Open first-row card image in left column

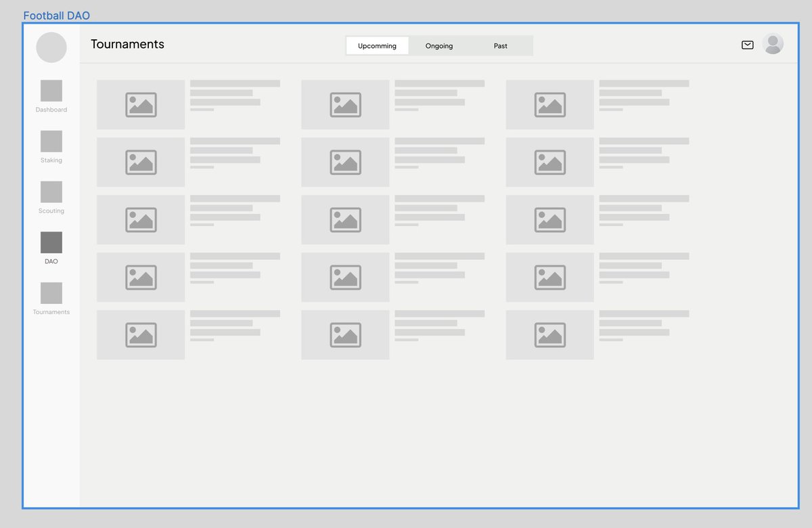click(x=141, y=105)
